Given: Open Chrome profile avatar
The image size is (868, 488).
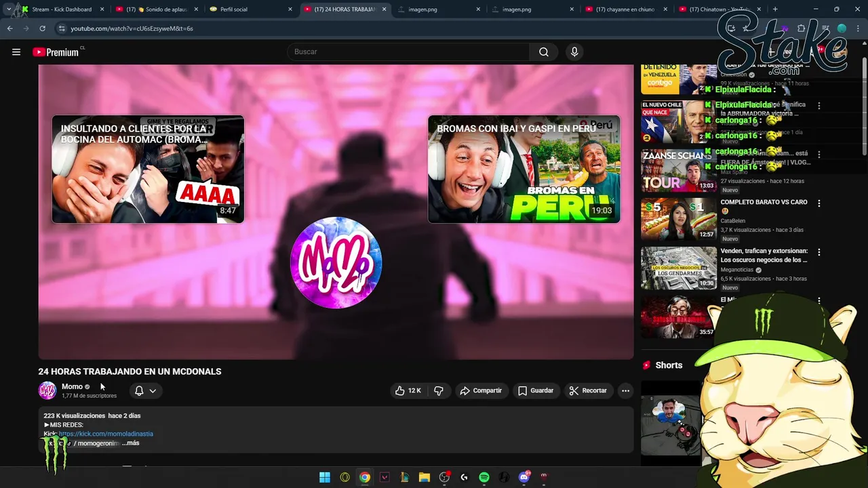Looking at the screenshot, I should coord(842,28).
